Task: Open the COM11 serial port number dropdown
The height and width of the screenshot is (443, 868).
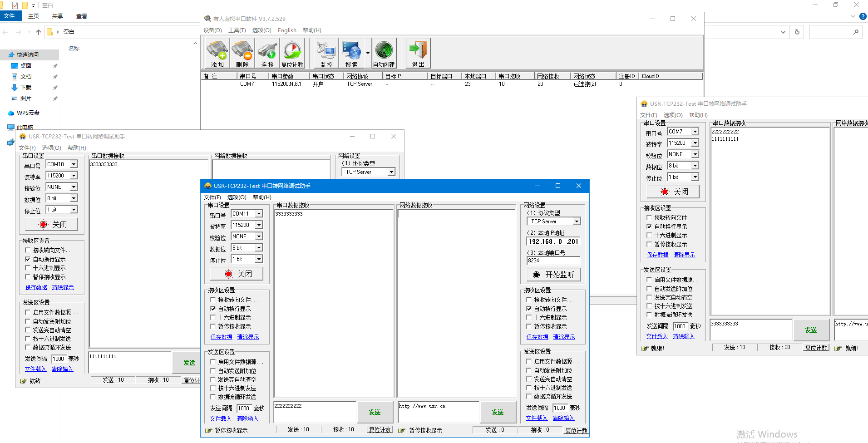Action: coord(259,214)
